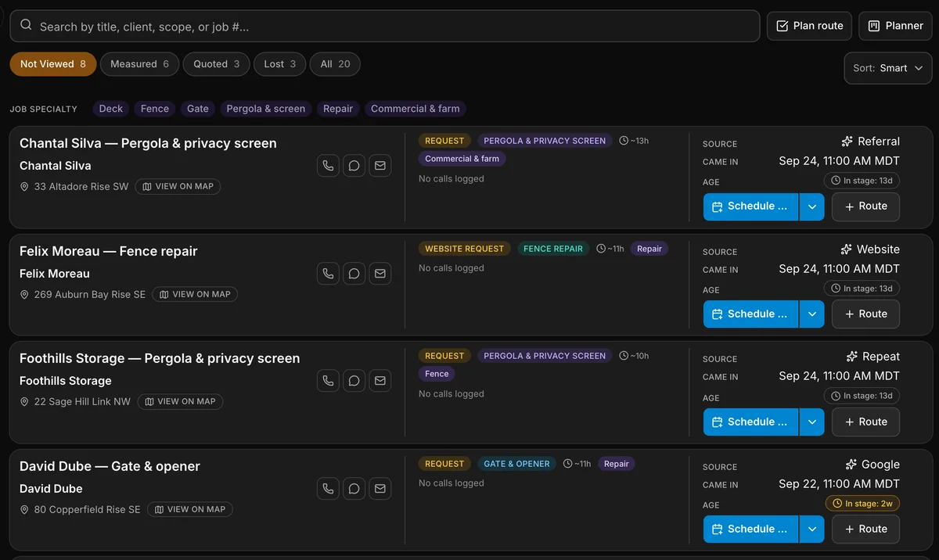Image resolution: width=939 pixels, height=560 pixels.
Task: Expand schedule options for Chantal Silva
Action: pyautogui.click(x=811, y=206)
